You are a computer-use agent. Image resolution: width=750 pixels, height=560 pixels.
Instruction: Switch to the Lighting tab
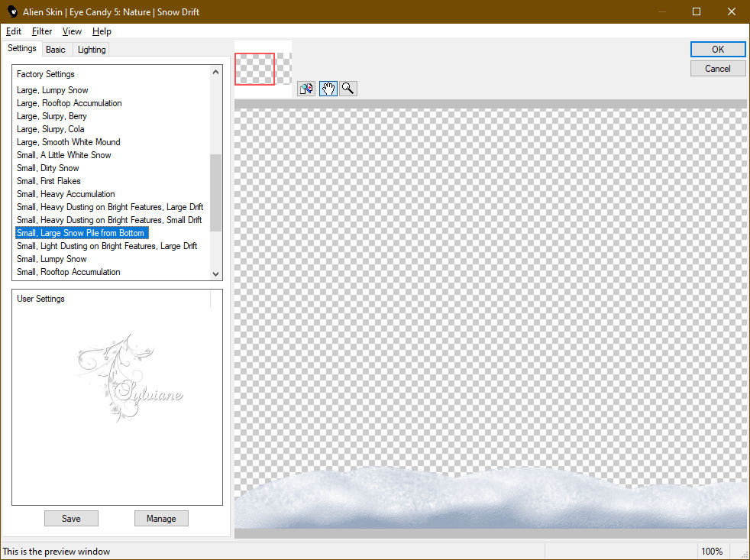[92, 50]
